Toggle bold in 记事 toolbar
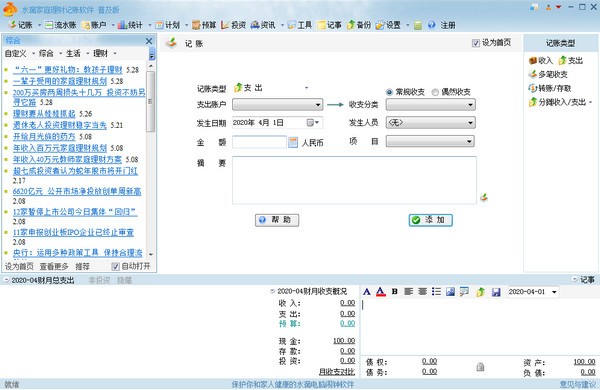This screenshot has width=600, height=390. click(395, 292)
